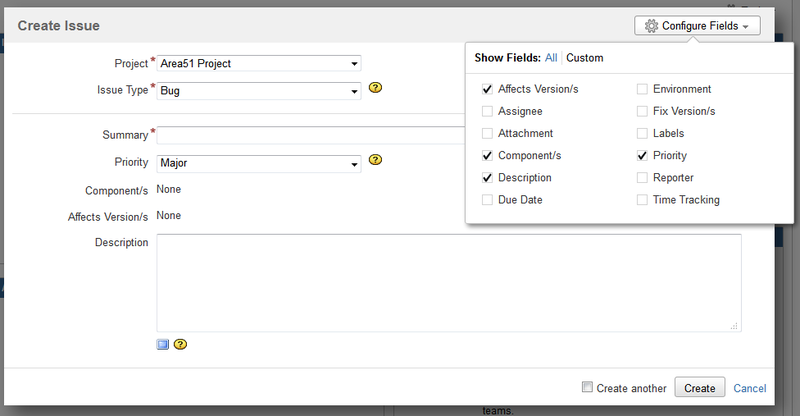Enable the Assignee field checkbox
The height and width of the screenshot is (416, 800).
[x=487, y=111]
